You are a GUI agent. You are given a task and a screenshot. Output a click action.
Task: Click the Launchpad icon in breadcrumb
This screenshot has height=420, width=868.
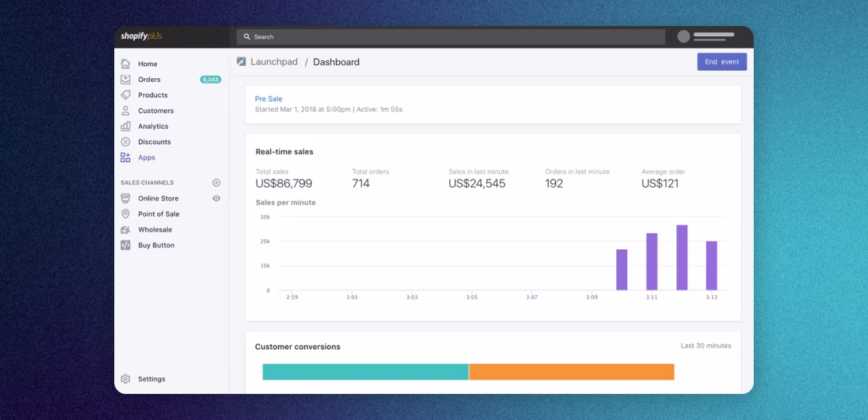tap(242, 62)
